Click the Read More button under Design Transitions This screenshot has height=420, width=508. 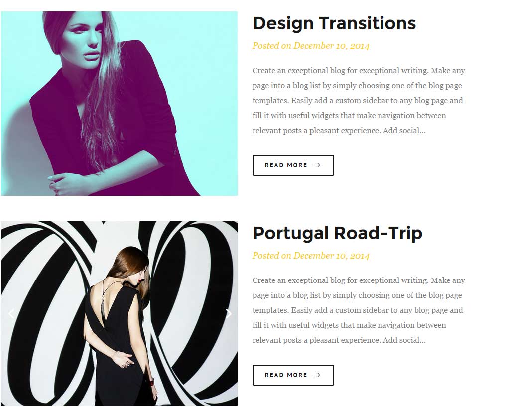[293, 165]
